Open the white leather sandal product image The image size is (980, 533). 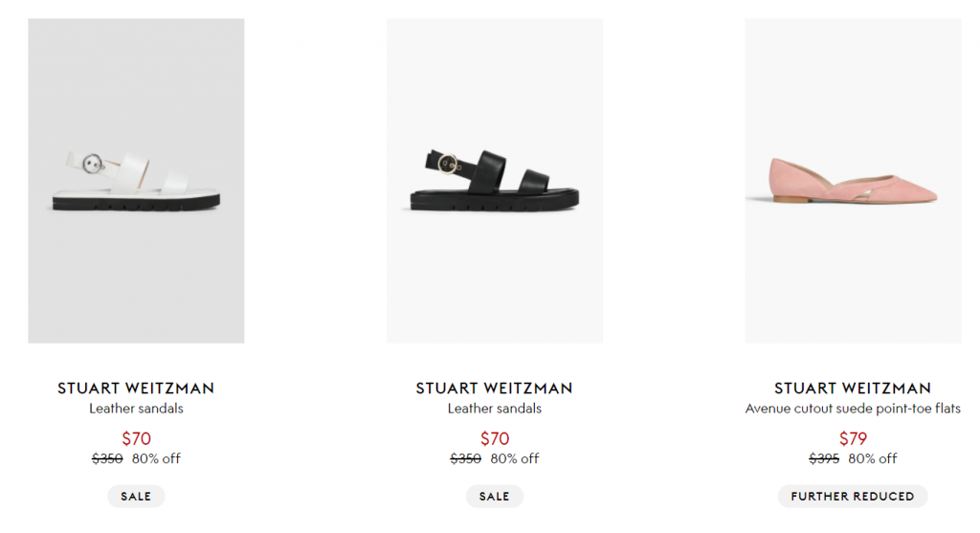pyautogui.click(x=136, y=181)
